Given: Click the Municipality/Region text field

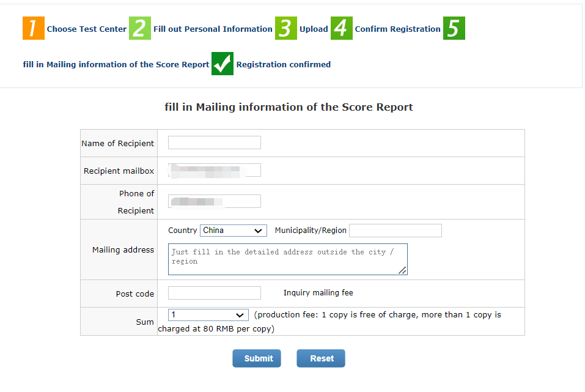Looking at the screenshot, I should (x=395, y=231).
